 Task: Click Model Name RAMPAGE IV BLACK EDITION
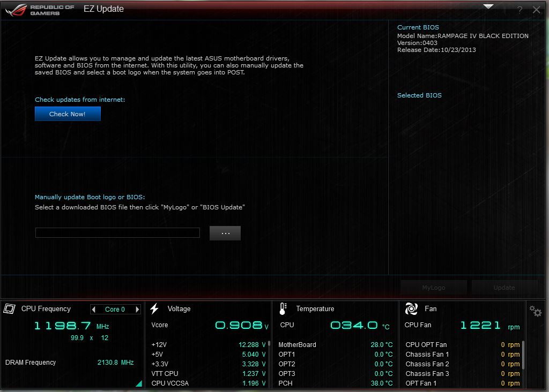[x=463, y=36]
